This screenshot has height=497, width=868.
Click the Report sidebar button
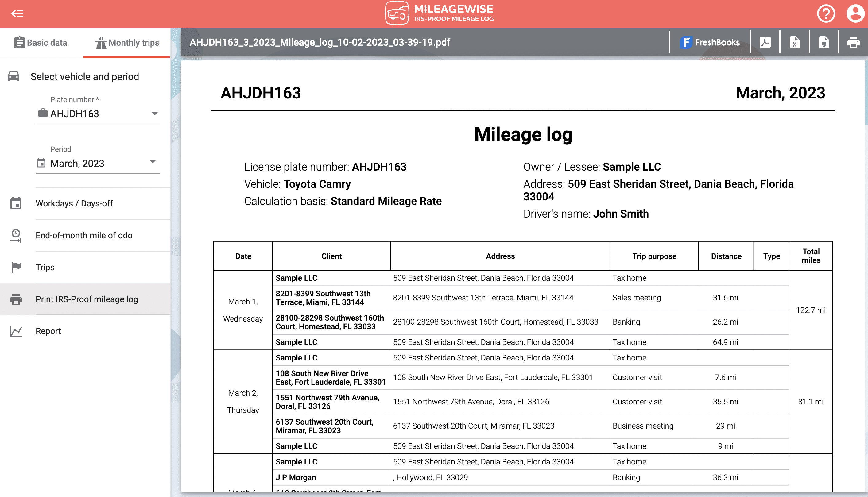47,331
